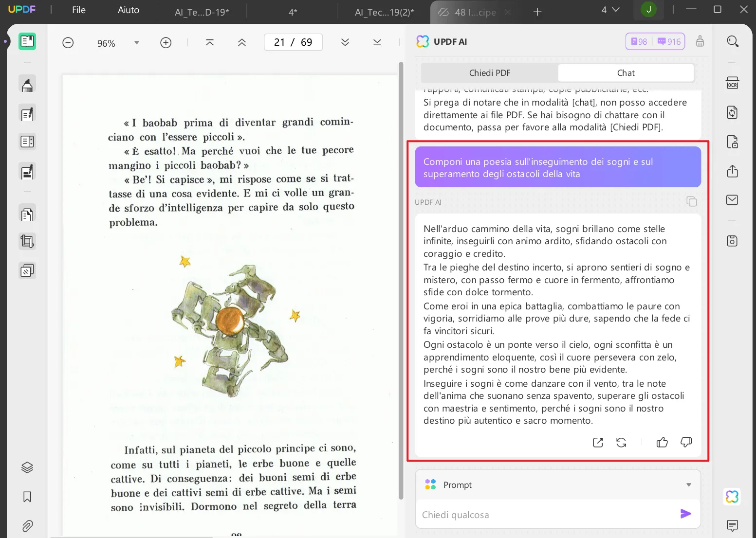Like the response with thumbs up

pyautogui.click(x=662, y=442)
